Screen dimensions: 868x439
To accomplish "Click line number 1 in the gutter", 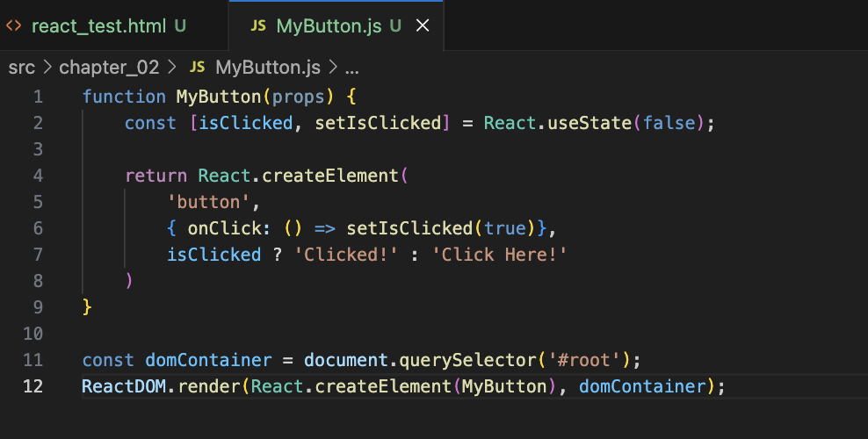I will click(x=38, y=97).
